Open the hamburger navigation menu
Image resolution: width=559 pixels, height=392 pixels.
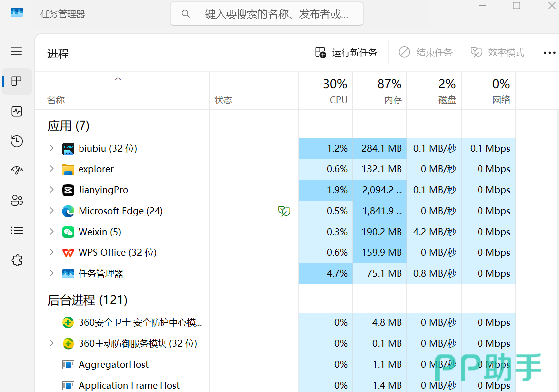(16, 51)
